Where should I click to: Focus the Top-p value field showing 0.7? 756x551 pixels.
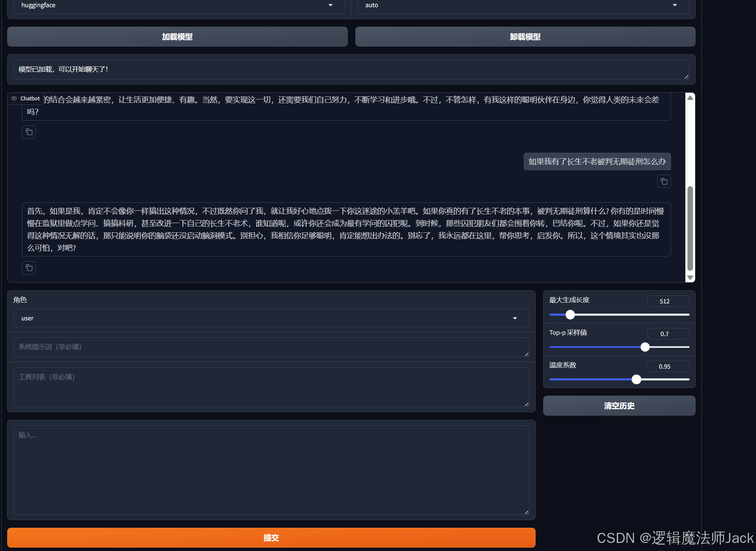point(668,334)
